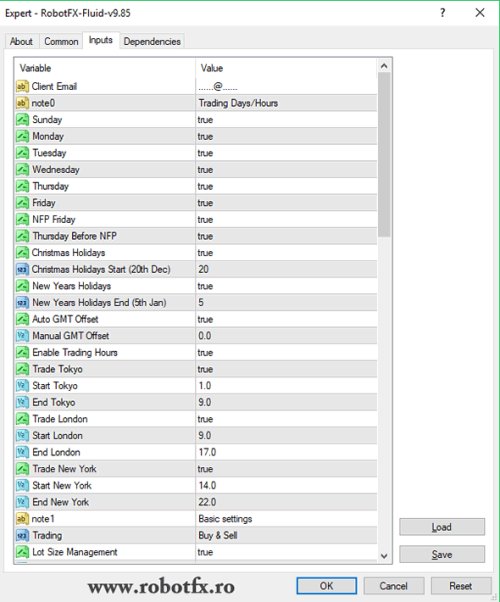Viewport: 500px width, 602px height.
Task: Click the boolean icon beside NFP Friday
Action: tap(22, 220)
